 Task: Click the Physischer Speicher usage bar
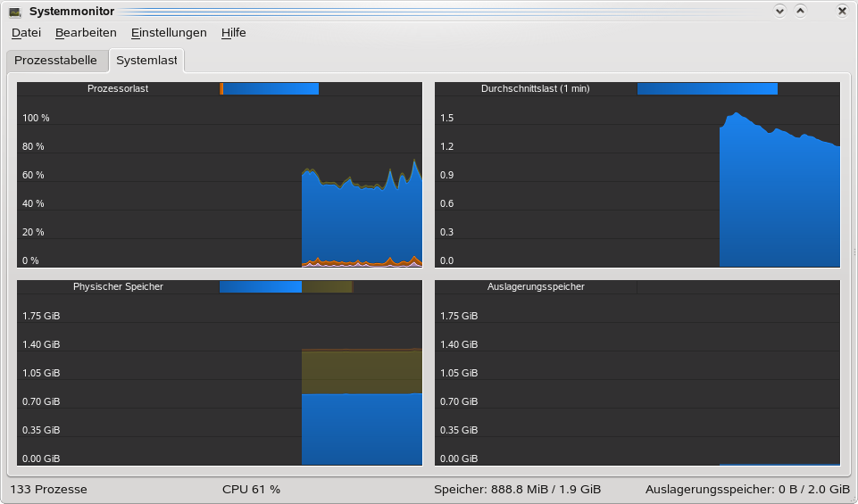pos(287,286)
